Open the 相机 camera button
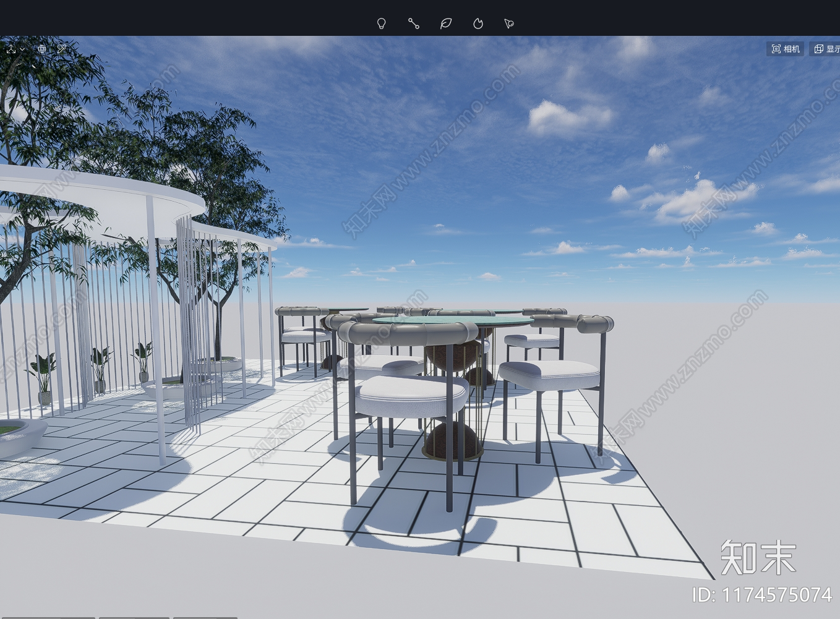This screenshot has height=619, width=840. [785, 49]
